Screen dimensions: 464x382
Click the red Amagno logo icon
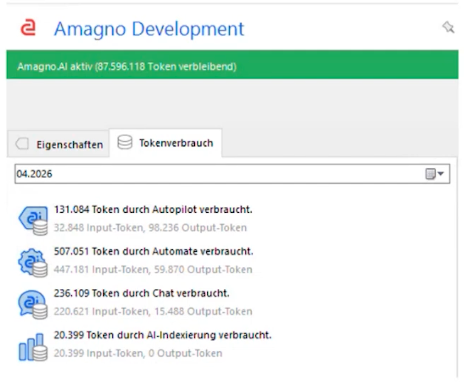click(x=28, y=28)
